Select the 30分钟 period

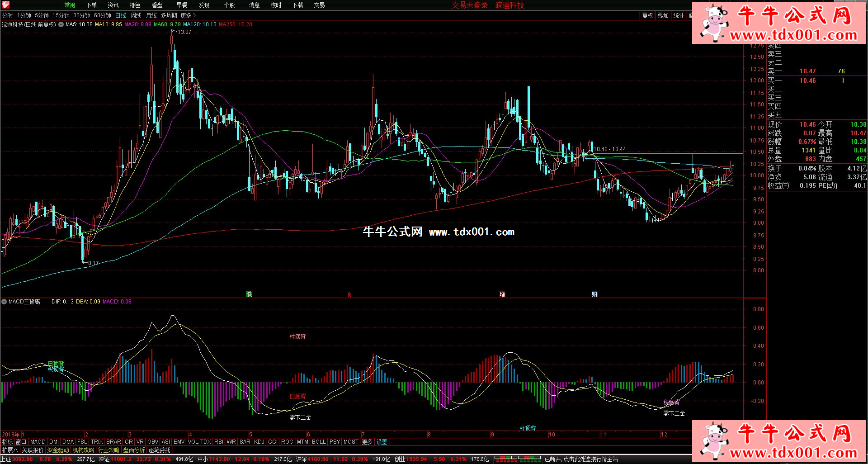82,15
